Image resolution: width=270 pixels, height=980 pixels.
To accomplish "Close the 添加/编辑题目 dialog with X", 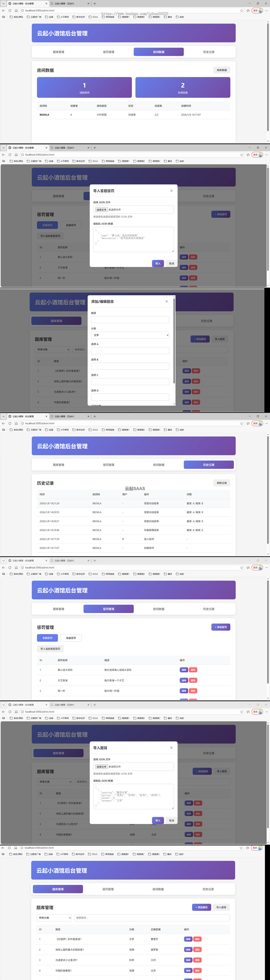I will pyautogui.click(x=166, y=301).
